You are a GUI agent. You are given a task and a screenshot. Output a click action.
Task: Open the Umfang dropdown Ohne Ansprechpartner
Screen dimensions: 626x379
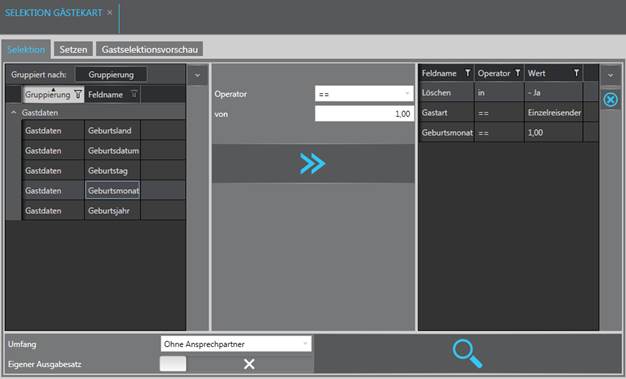(236, 344)
